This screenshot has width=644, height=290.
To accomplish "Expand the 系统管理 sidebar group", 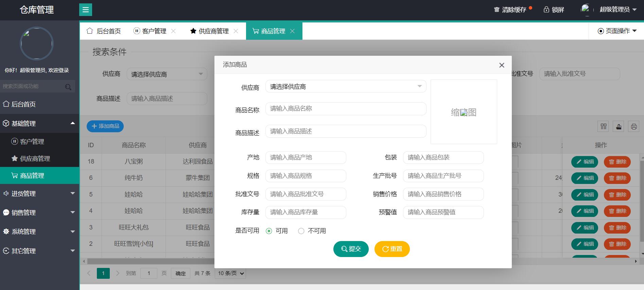I will 39,232.
